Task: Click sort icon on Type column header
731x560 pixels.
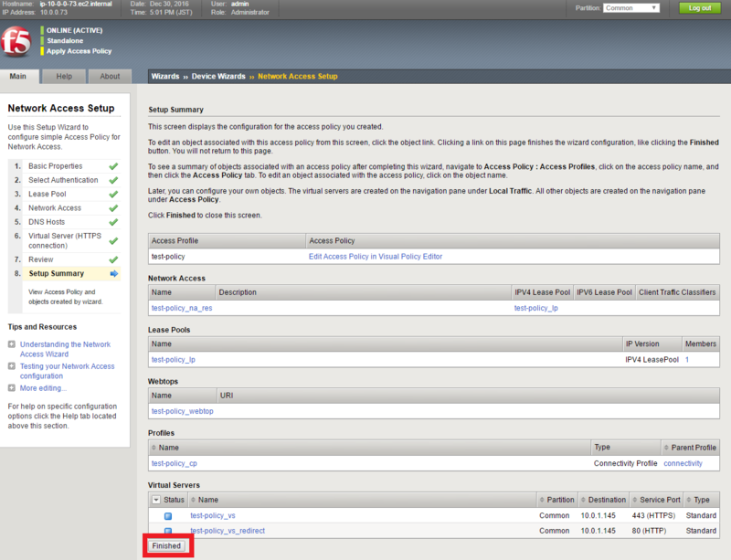Action: point(689,500)
